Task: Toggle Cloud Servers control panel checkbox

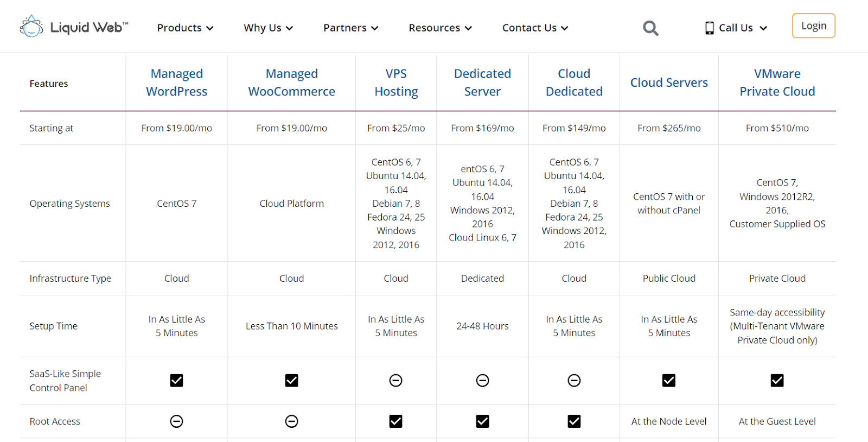Action: coord(669,381)
